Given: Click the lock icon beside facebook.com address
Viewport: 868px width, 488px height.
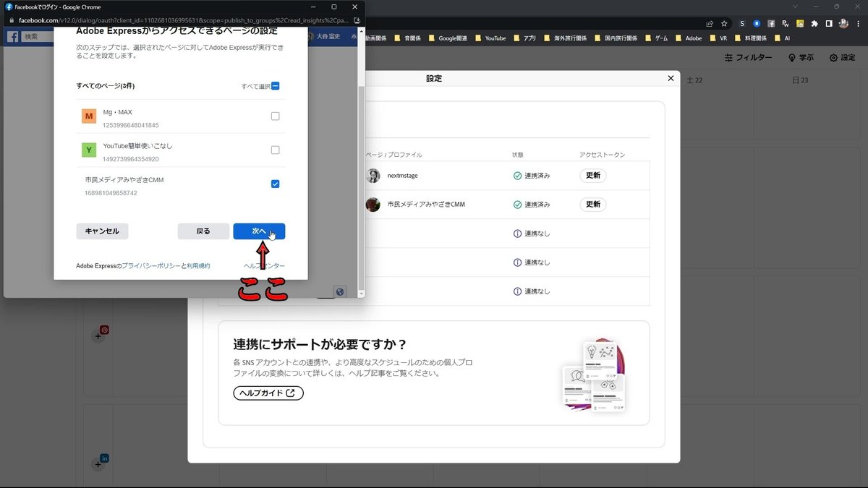Looking at the screenshot, I should pos(12,20).
